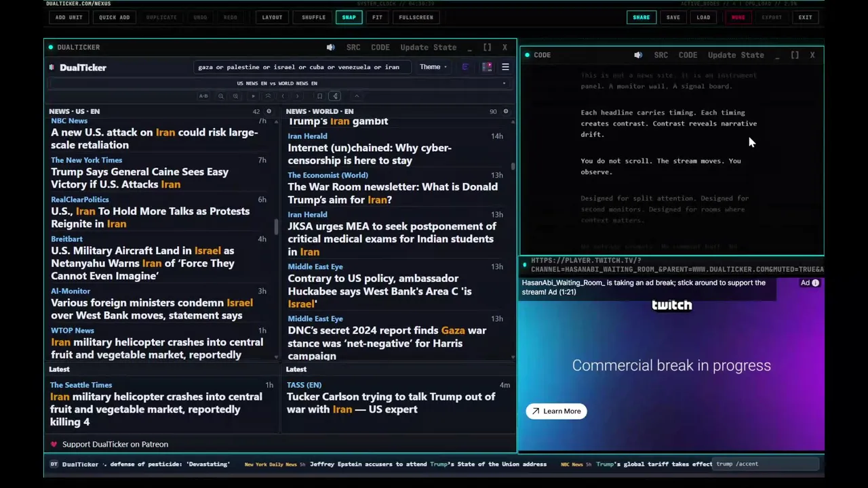
Task: Click the double-chevron speed icon in toolbar
Action: pyautogui.click(x=268, y=96)
